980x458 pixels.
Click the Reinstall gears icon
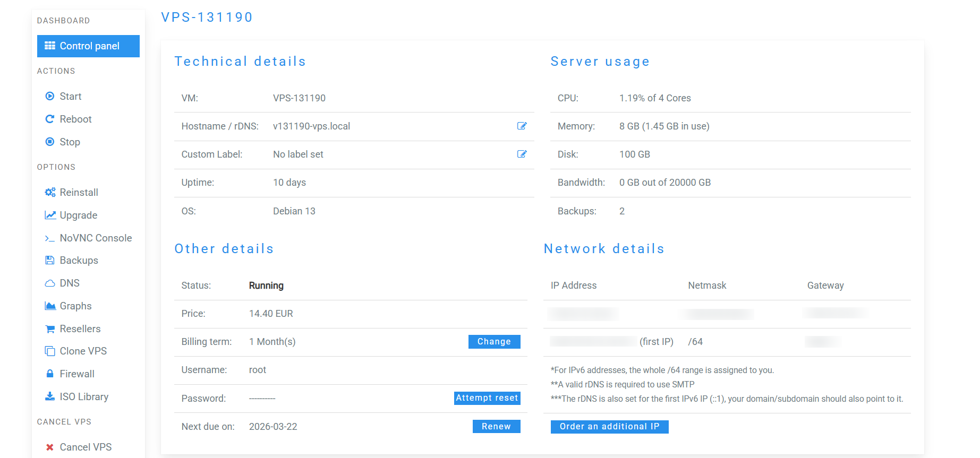[50, 192]
